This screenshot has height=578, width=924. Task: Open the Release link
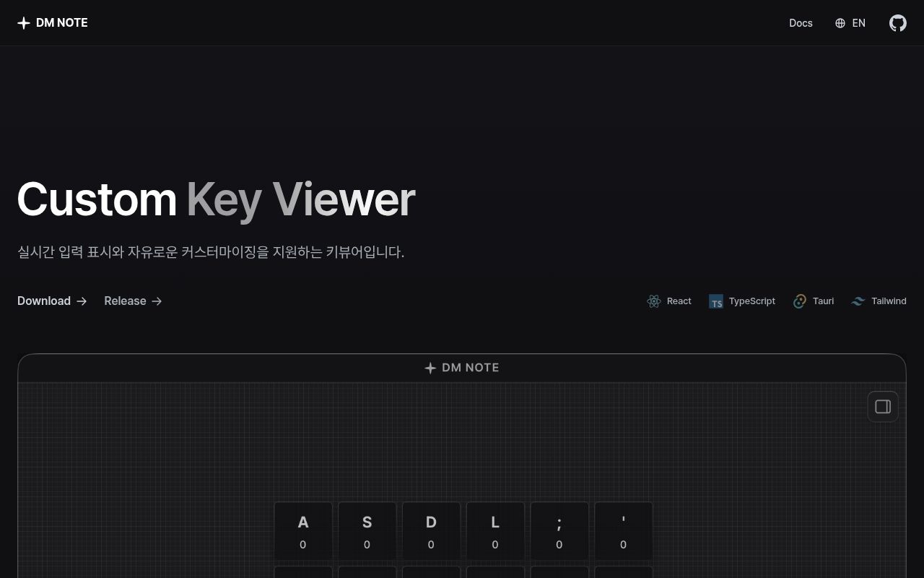[x=134, y=301]
